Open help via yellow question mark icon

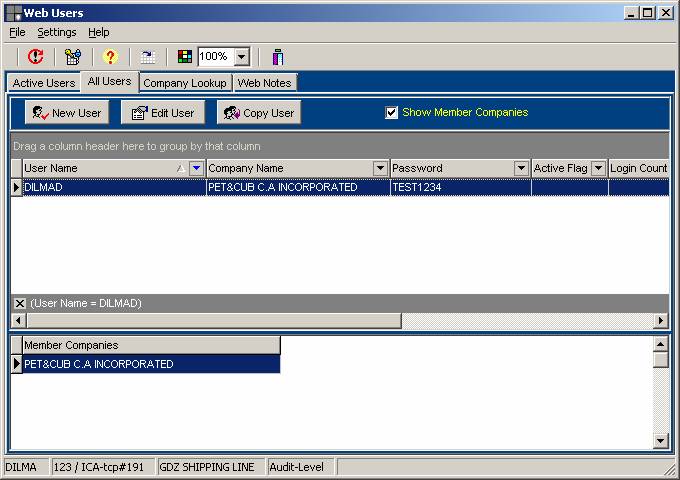coord(110,57)
